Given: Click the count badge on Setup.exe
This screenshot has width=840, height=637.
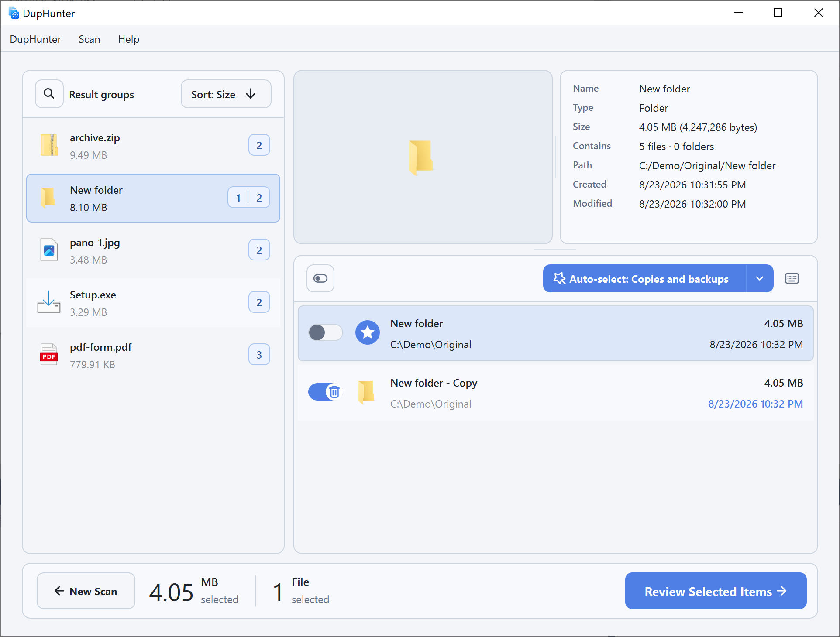Looking at the screenshot, I should pos(259,302).
